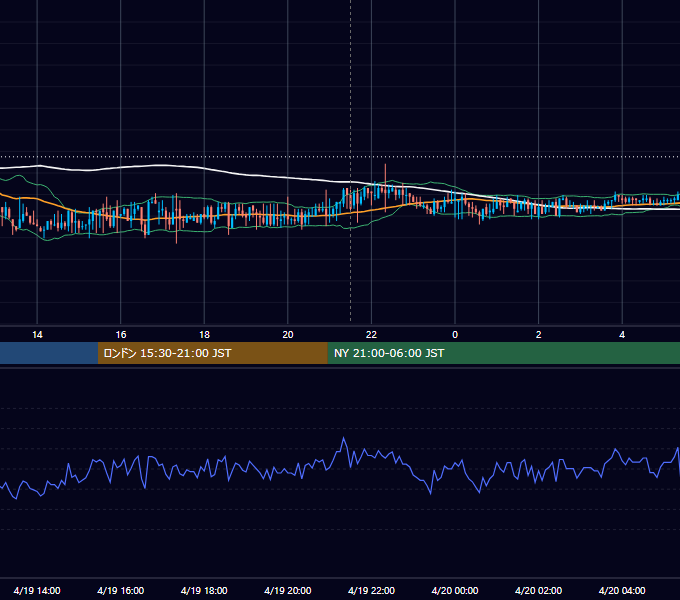Click the 18 hour label on price chart axis
This screenshot has height=600, width=680.
point(204,335)
